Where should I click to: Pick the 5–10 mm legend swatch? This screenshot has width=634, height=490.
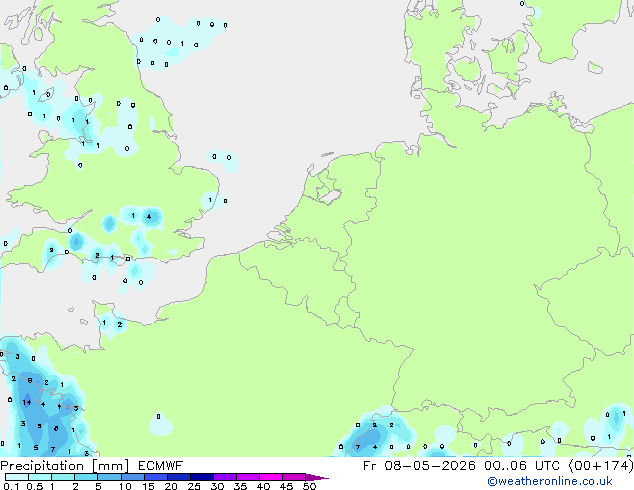109,477
